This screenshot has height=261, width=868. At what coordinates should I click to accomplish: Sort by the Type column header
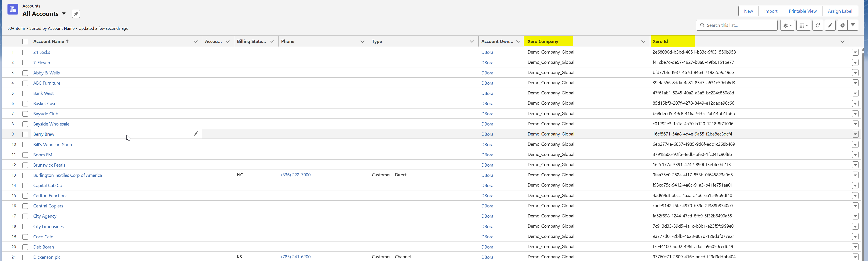tap(377, 41)
